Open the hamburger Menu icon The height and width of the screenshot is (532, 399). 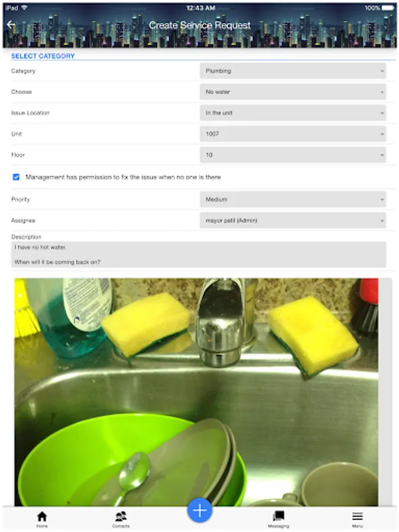pos(357,517)
